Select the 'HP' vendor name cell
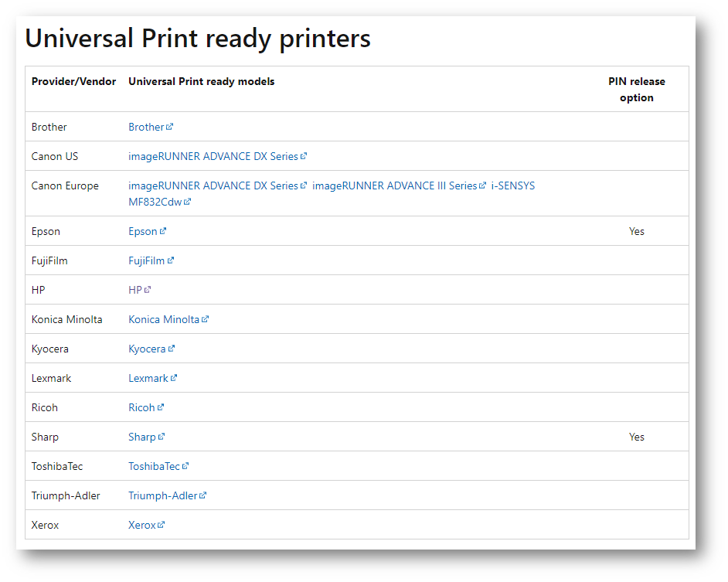The height and width of the screenshot is (582, 728). 38,290
